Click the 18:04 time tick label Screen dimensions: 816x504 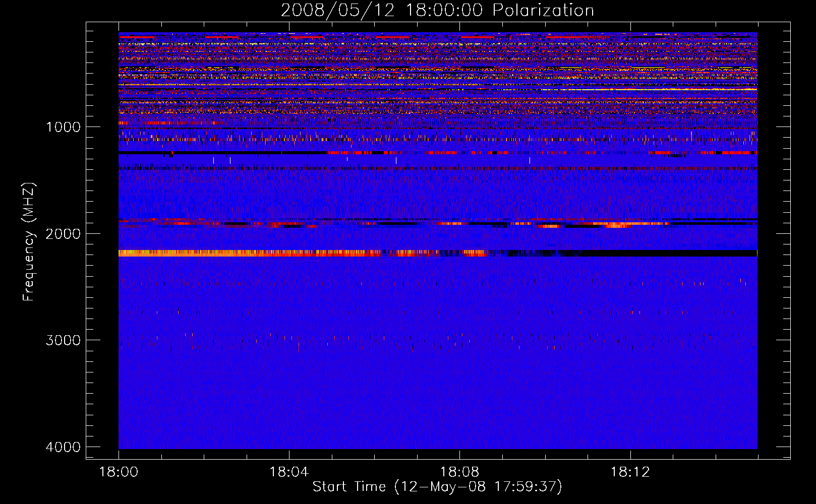[x=289, y=472]
